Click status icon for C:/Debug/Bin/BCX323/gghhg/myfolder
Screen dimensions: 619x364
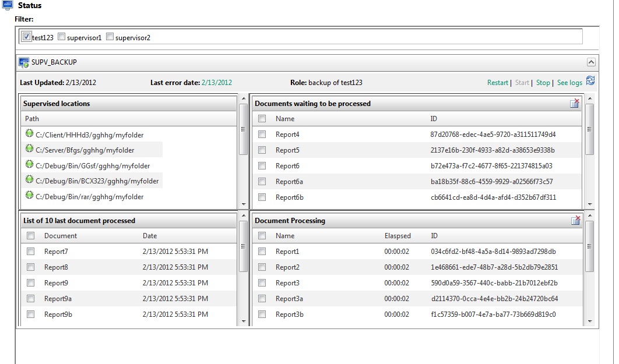coord(29,179)
